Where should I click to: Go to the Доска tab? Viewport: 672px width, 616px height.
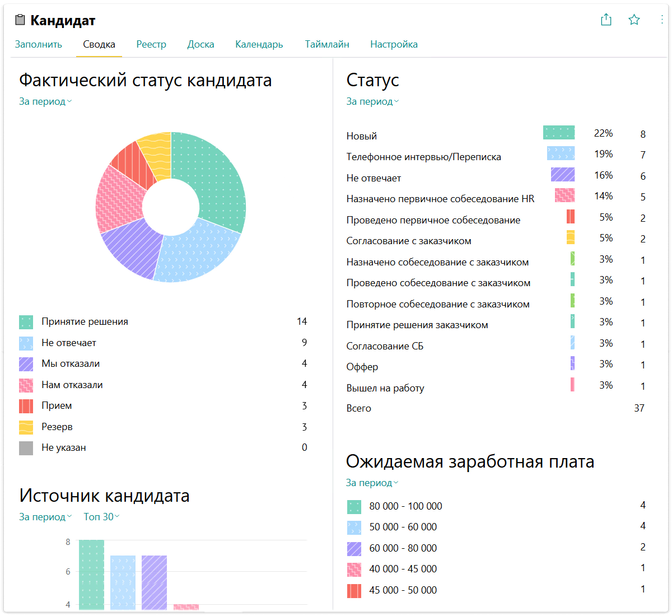200,44
